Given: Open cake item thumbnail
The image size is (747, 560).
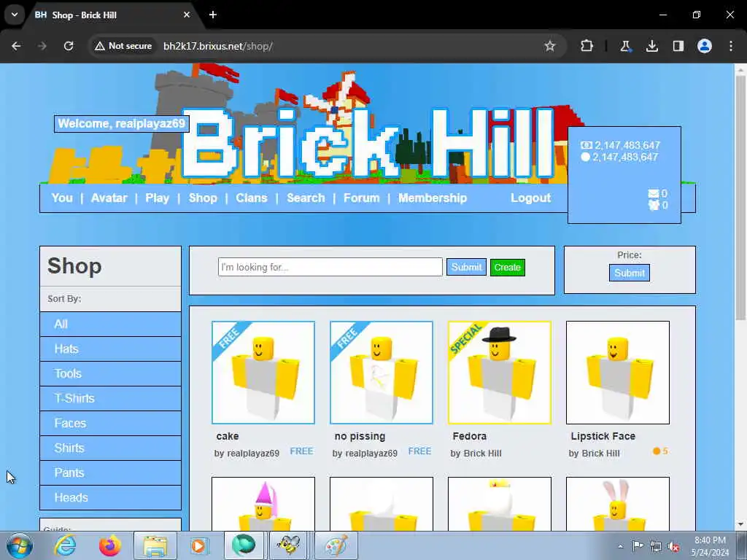Looking at the screenshot, I should [263, 373].
